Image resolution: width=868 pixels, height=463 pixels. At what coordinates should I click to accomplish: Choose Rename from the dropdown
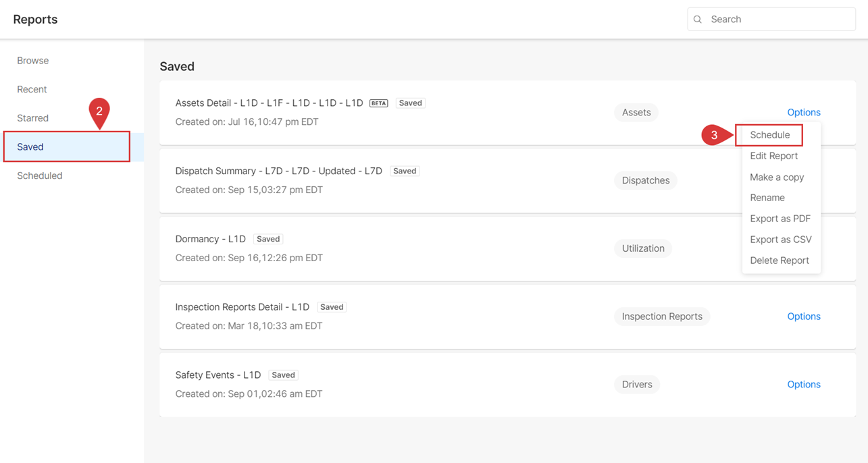click(767, 198)
